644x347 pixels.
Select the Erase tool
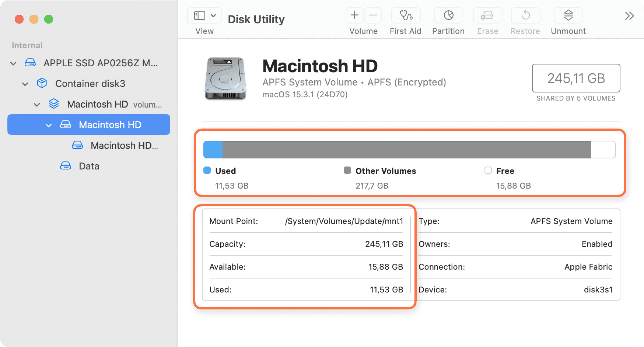(487, 16)
